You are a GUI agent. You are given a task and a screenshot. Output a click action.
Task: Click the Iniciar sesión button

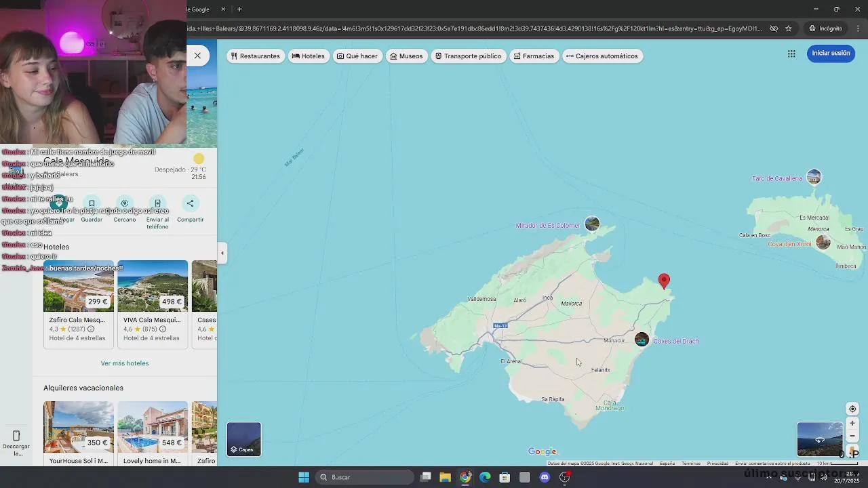[831, 54]
